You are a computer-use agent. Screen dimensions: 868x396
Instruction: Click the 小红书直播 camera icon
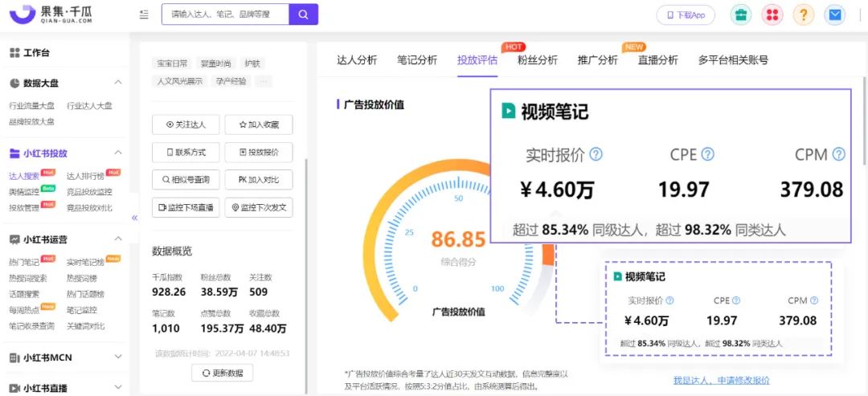pyautogui.click(x=15, y=388)
